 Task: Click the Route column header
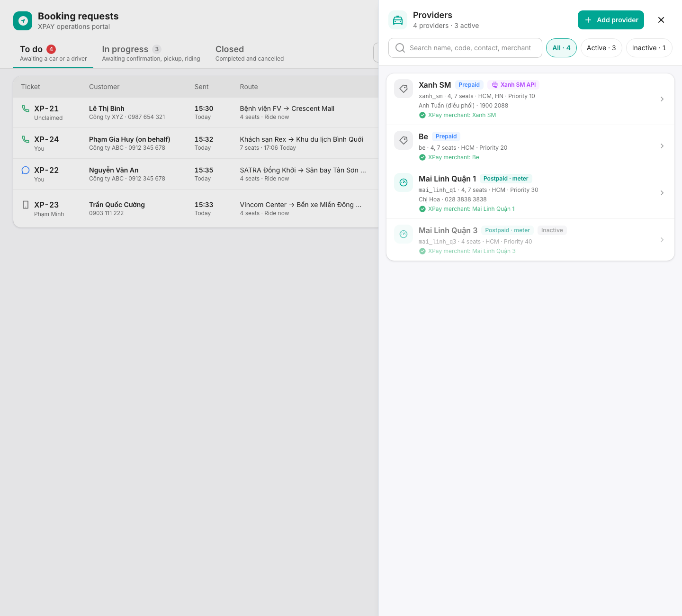(249, 87)
